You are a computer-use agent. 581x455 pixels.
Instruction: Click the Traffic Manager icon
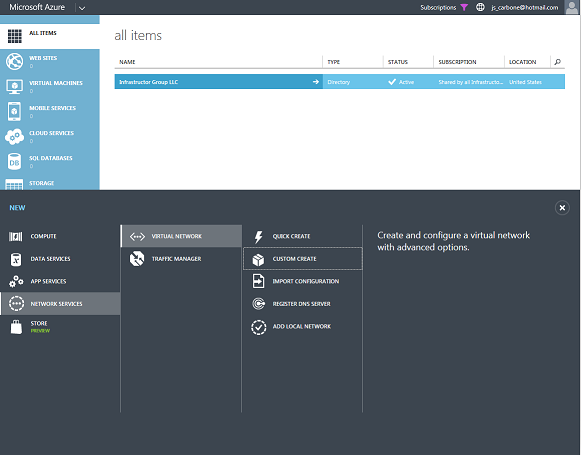click(x=137, y=259)
